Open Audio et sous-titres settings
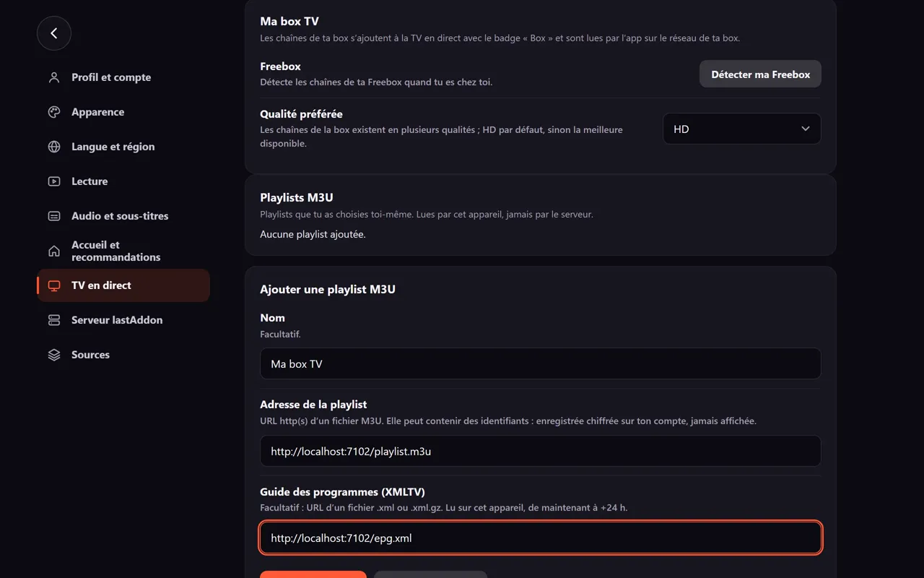The image size is (924, 578). [123, 216]
